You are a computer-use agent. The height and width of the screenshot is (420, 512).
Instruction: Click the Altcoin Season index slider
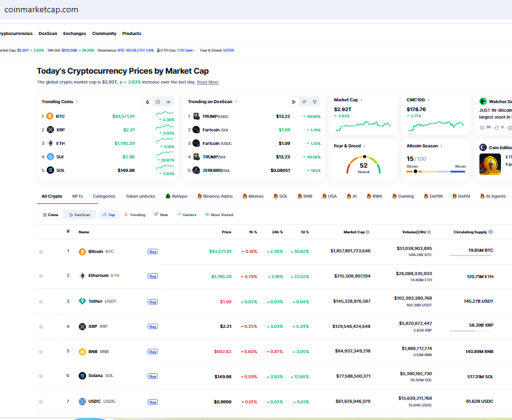point(436,171)
